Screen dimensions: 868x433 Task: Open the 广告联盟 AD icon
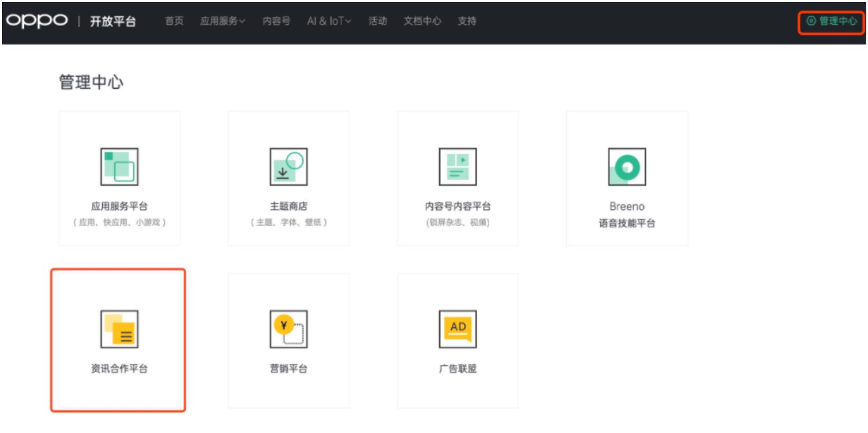click(458, 329)
